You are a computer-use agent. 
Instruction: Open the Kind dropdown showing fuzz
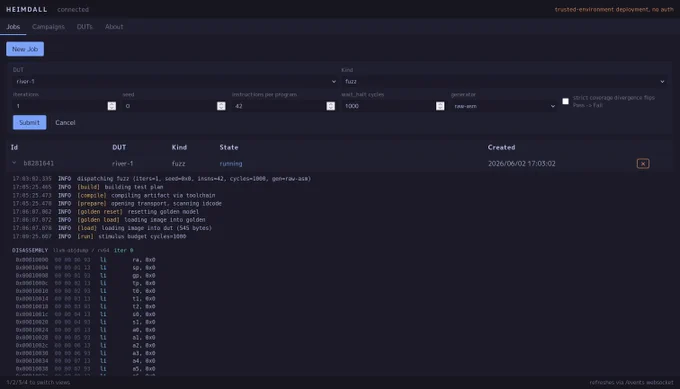pos(503,82)
